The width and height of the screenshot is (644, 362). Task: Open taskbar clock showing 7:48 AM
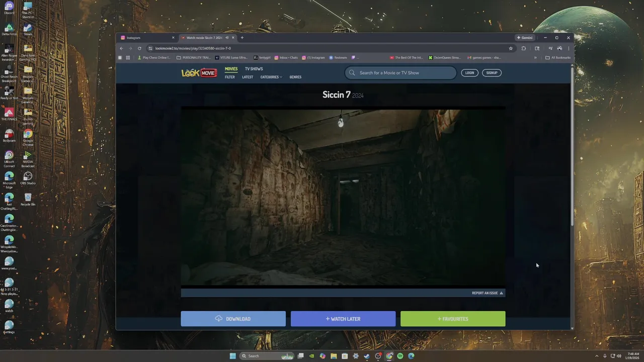click(633, 356)
